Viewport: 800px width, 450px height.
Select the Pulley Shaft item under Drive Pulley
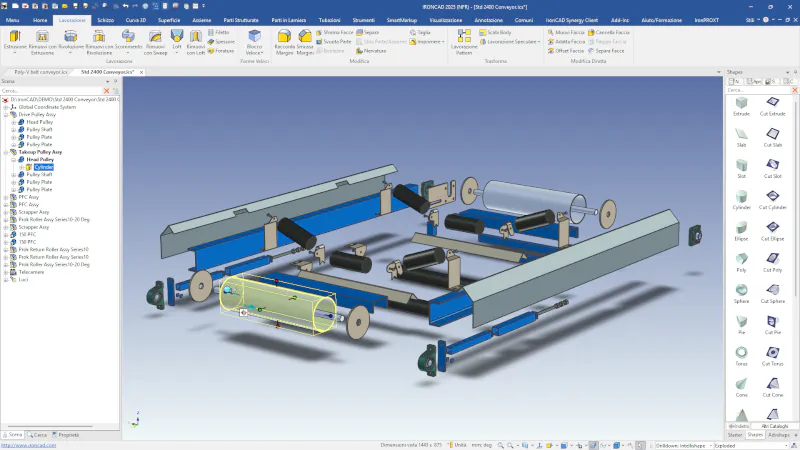coord(38,129)
